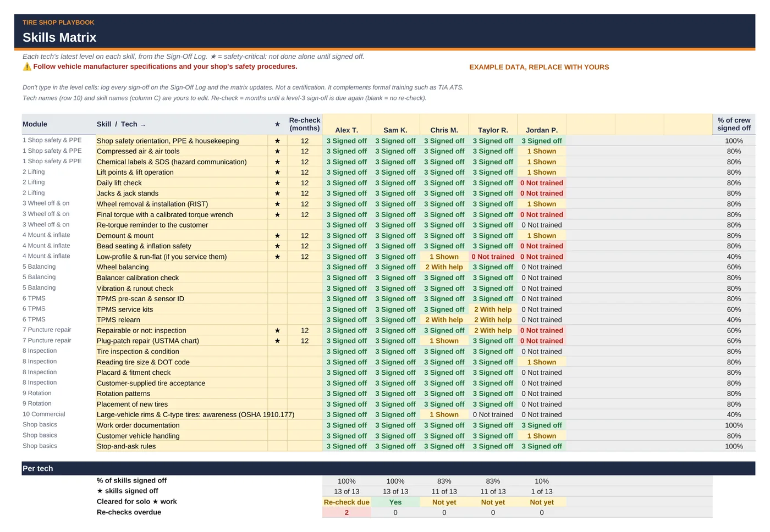Click the star for Repairable or not: inspection
This screenshot has width=770, height=532.
pyautogui.click(x=277, y=330)
